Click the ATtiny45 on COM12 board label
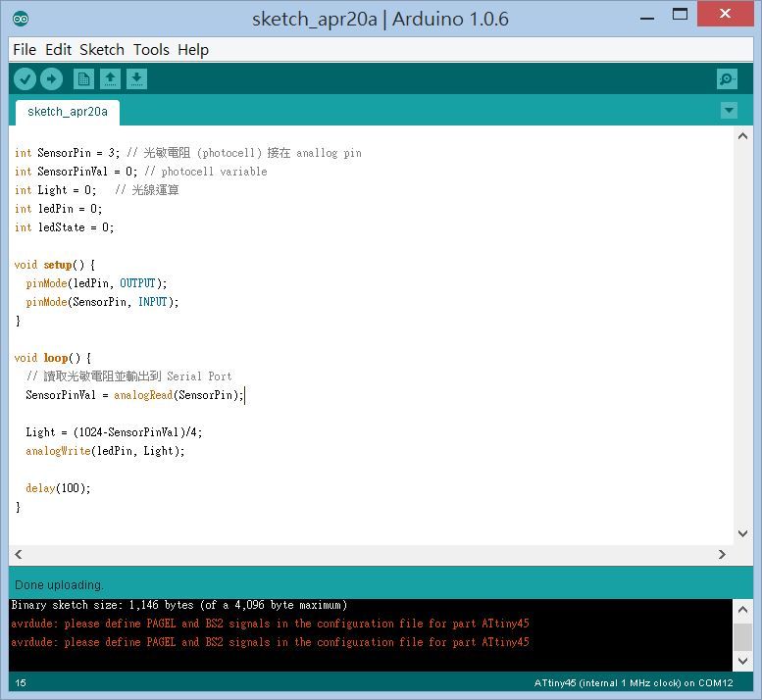This screenshot has width=762, height=700. 633,683
